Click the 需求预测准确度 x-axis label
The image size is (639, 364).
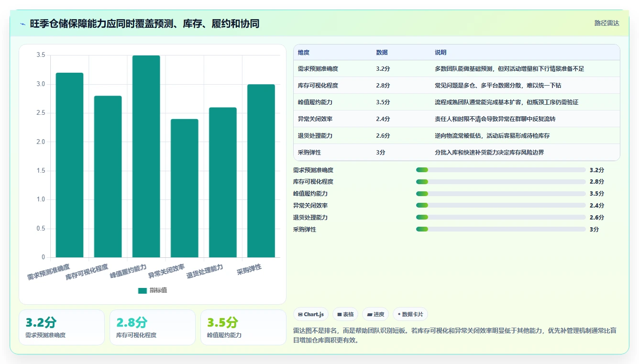[48, 272]
